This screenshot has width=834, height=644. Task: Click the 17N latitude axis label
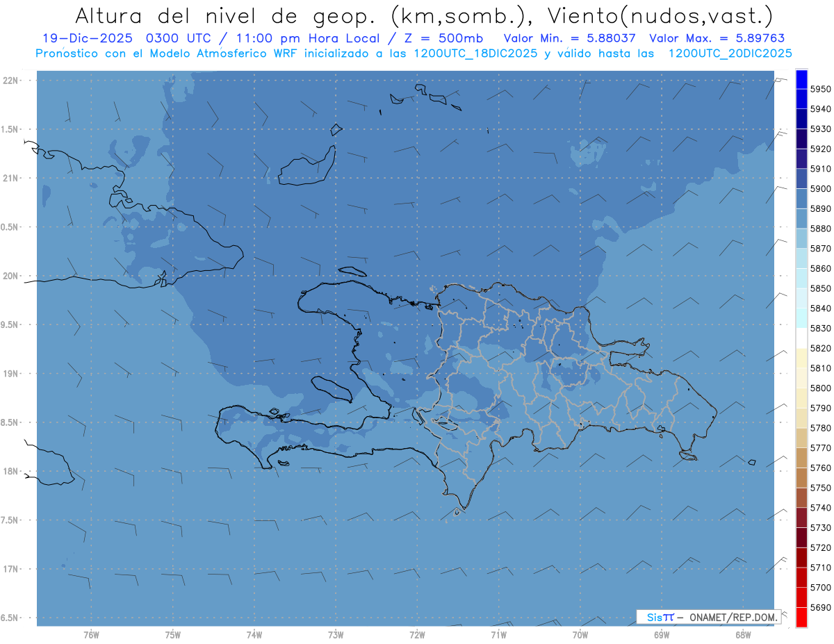[10, 569]
